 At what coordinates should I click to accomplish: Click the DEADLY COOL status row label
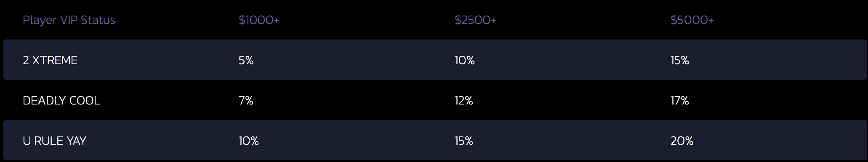(x=61, y=101)
